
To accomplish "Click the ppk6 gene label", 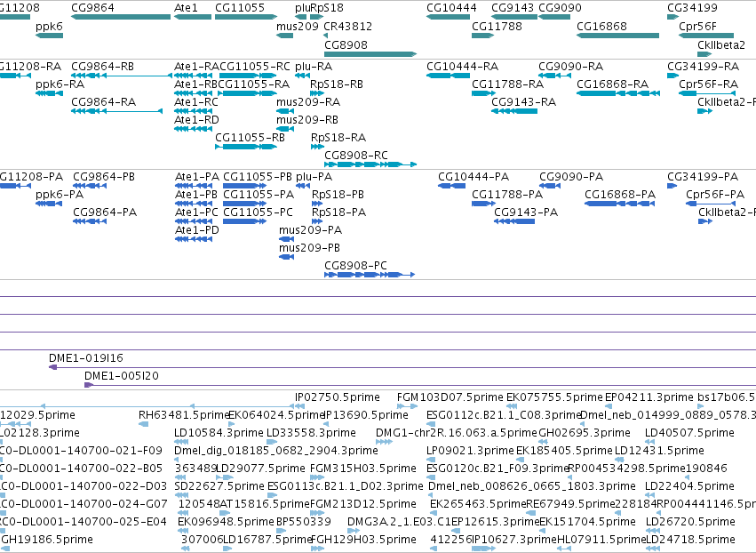I will tap(49, 26).
